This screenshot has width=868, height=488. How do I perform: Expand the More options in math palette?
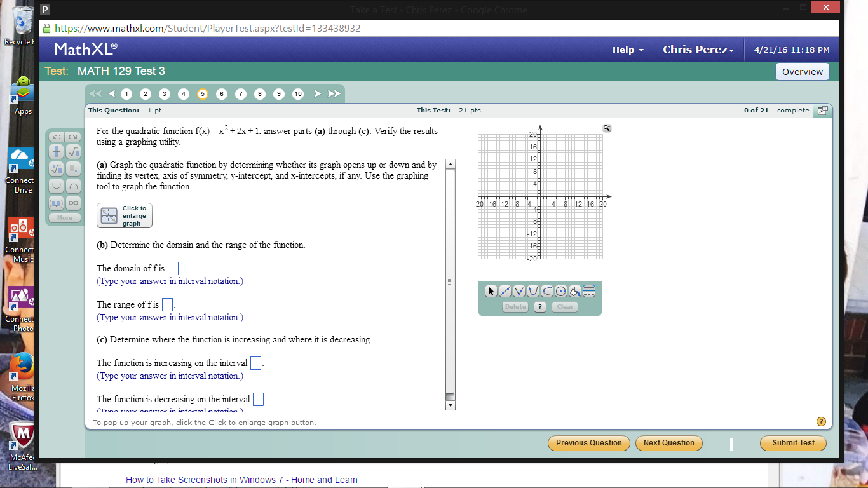click(x=64, y=217)
